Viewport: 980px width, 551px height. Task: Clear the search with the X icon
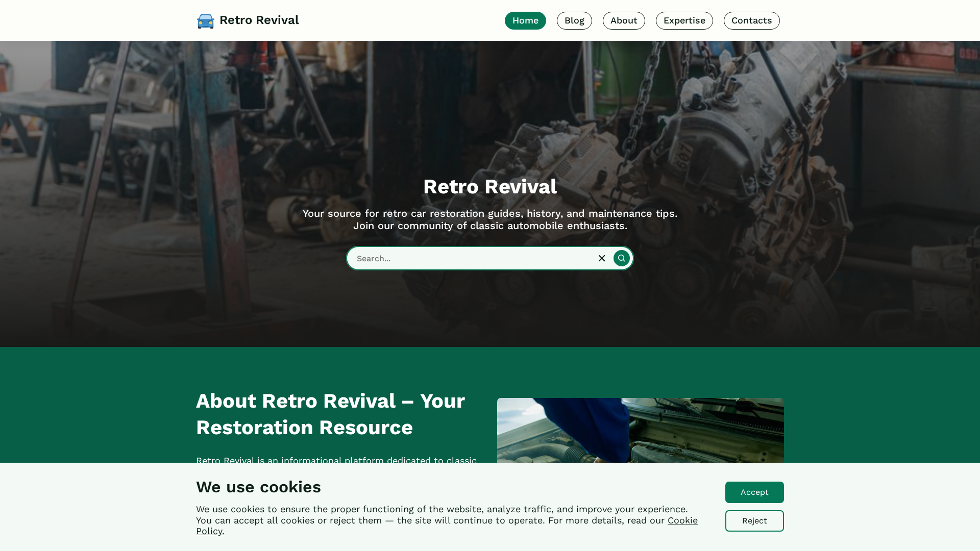[602, 259]
